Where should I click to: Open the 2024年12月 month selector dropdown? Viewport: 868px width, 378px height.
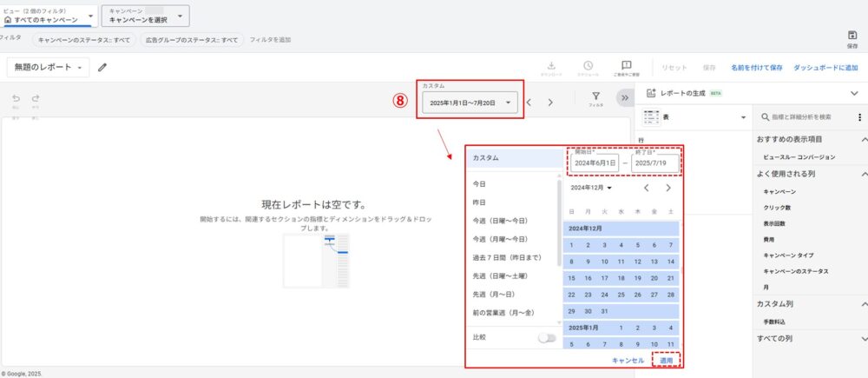pyautogui.click(x=590, y=188)
